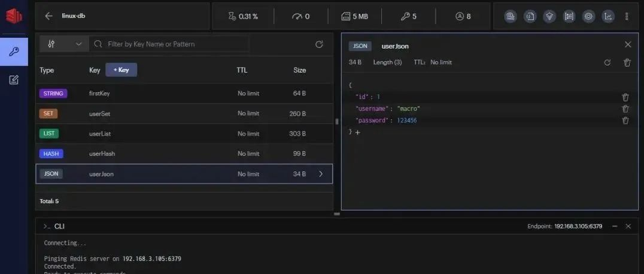Refresh the key list

click(319, 44)
